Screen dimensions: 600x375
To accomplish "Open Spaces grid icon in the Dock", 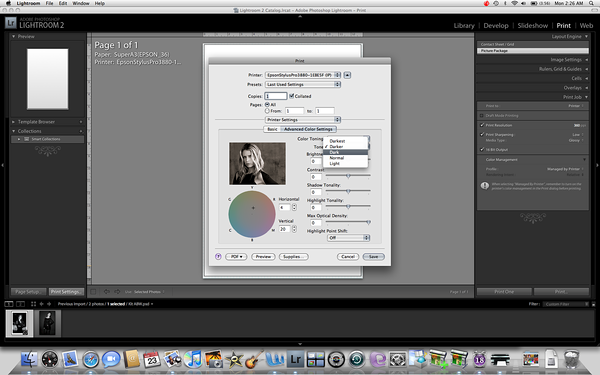I will 315,359.
